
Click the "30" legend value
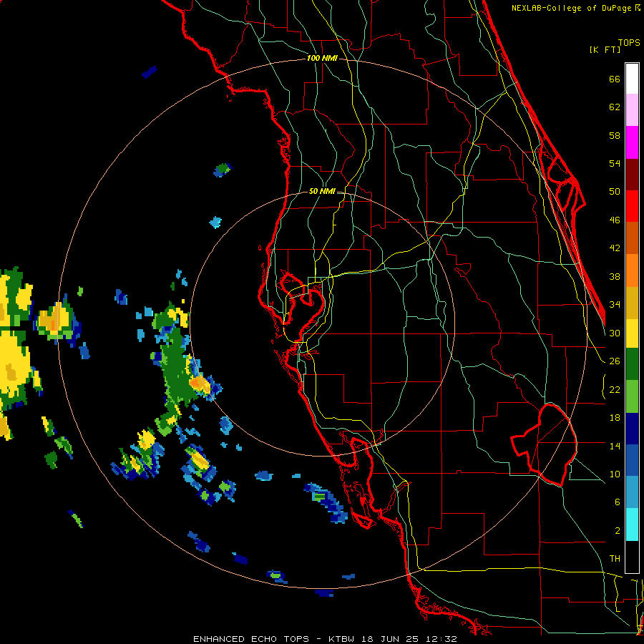615,333
